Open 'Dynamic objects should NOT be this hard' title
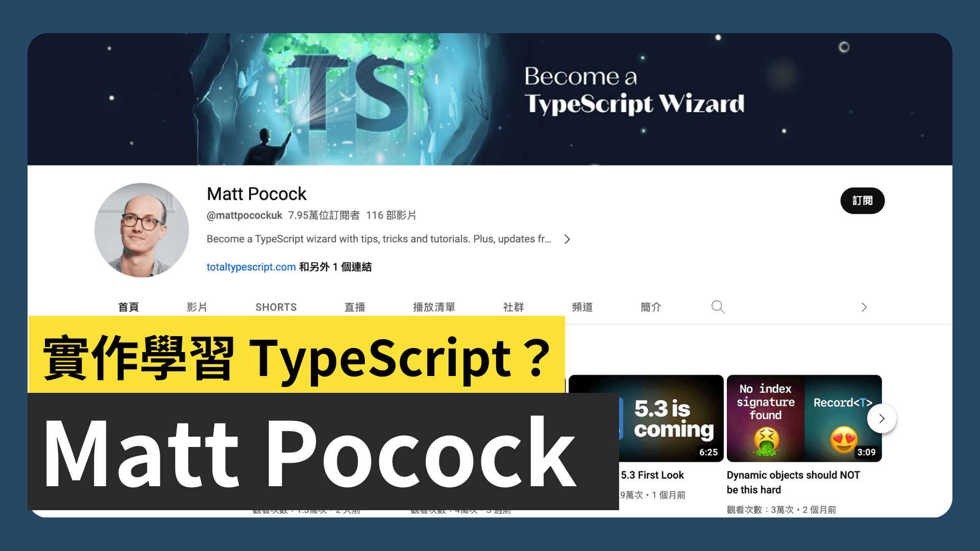The height and width of the screenshot is (551, 980). (x=793, y=482)
